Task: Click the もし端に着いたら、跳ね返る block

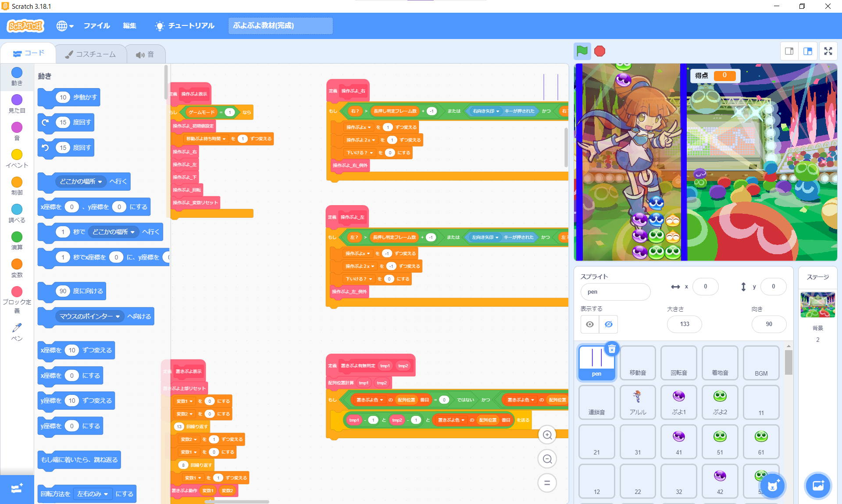Action: click(79, 460)
